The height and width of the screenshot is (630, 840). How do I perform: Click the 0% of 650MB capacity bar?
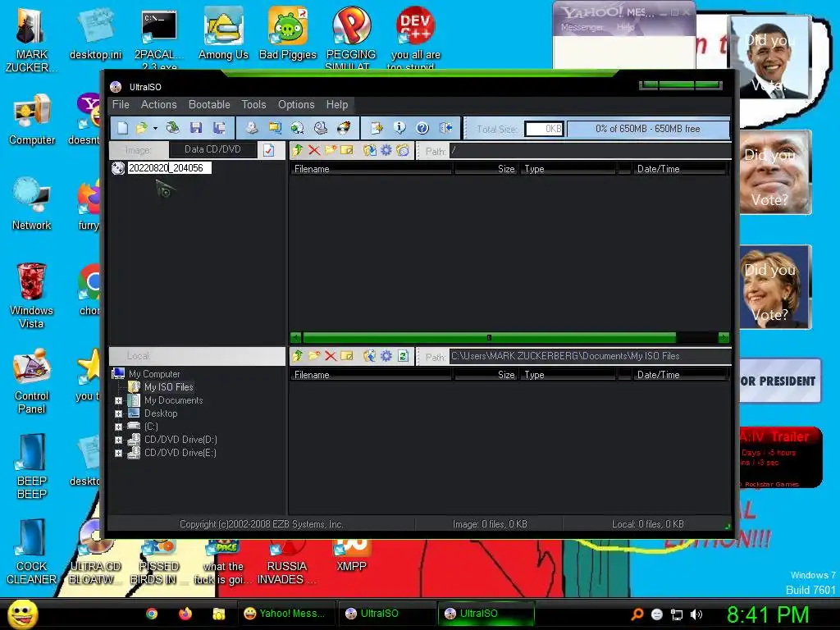tap(648, 129)
